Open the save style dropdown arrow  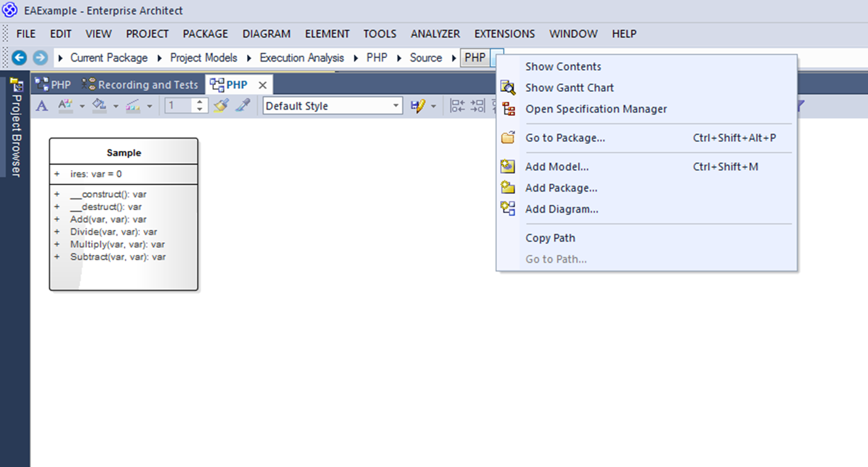point(433,107)
